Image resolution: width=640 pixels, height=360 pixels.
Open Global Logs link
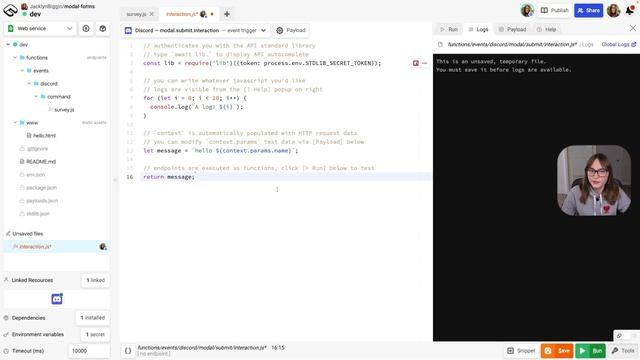pyautogui.click(x=618, y=44)
